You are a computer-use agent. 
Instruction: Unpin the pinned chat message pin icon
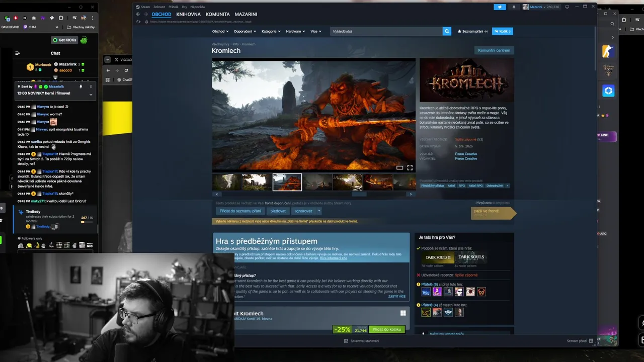(x=80, y=86)
